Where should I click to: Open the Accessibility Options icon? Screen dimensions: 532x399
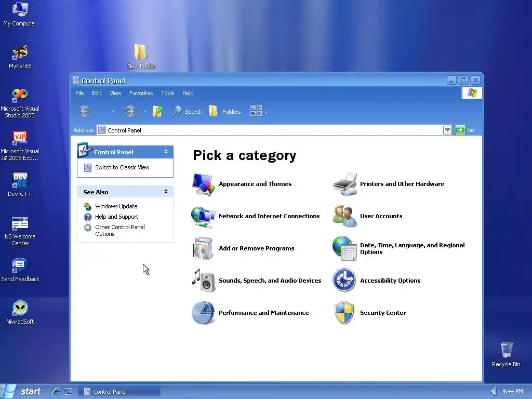(x=344, y=280)
